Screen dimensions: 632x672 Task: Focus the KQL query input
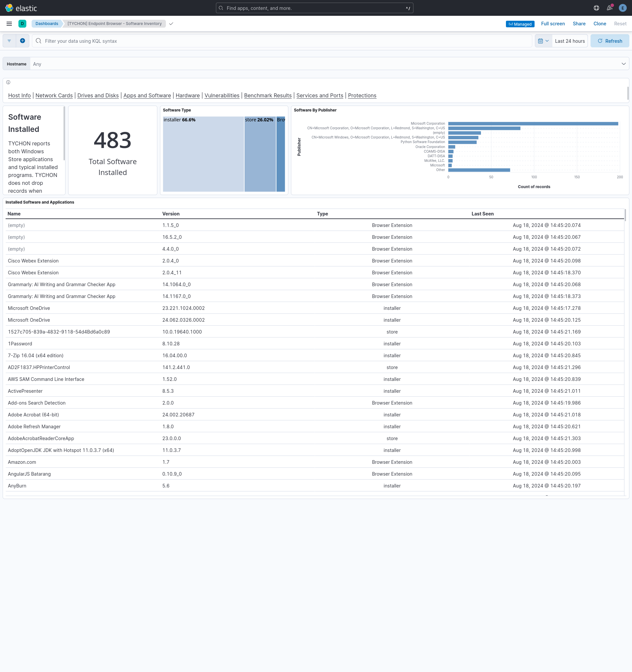(282, 41)
